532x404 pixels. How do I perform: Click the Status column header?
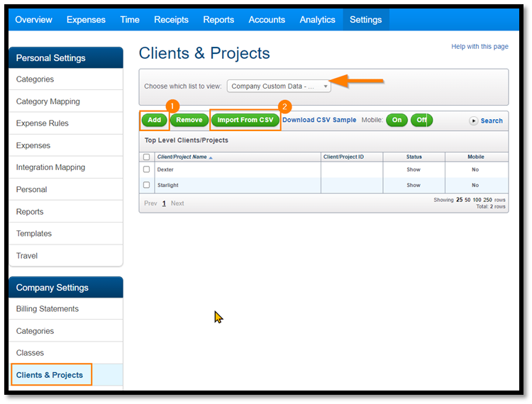point(414,157)
